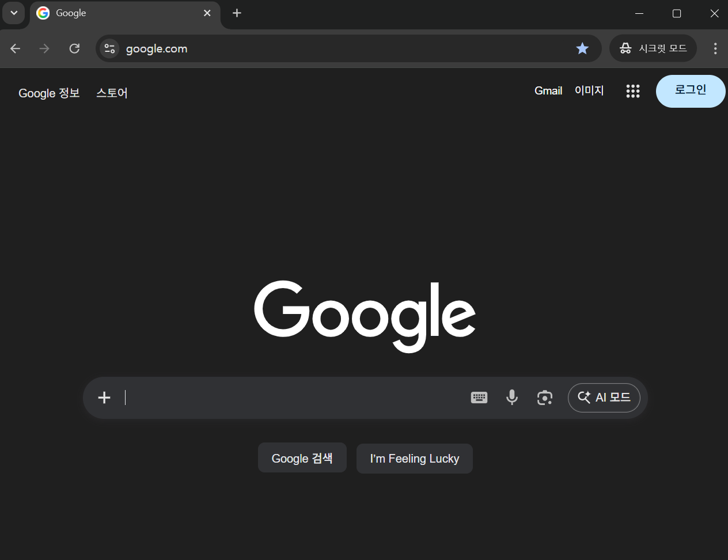Go to Gmail
728x560 pixels.
(548, 90)
